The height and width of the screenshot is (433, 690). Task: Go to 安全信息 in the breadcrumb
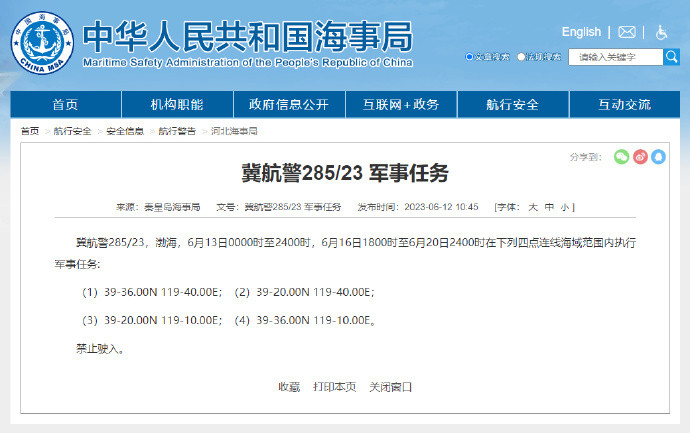point(125,131)
